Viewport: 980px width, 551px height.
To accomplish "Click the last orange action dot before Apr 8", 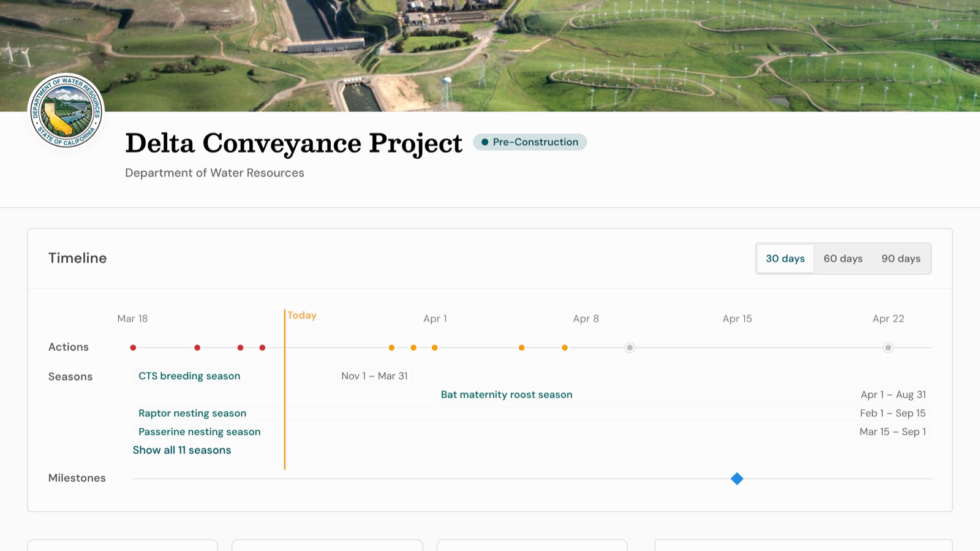I will tap(565, 348).
